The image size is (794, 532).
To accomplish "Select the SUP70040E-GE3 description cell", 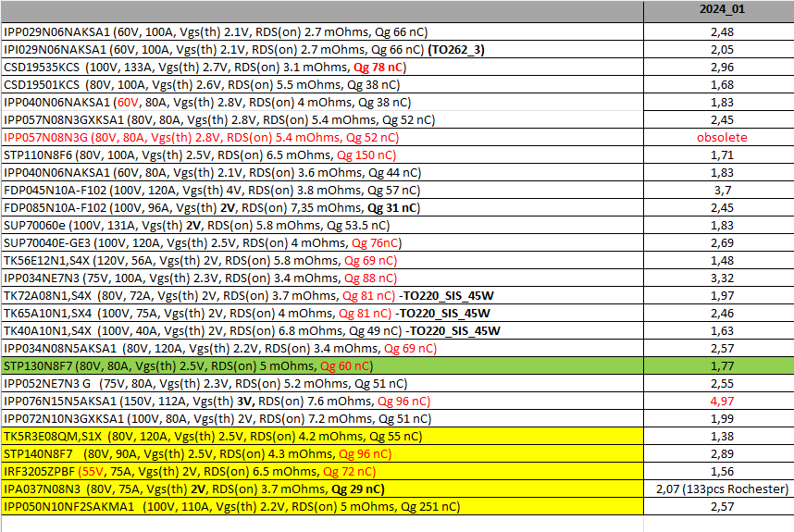I will pos(323,243).
